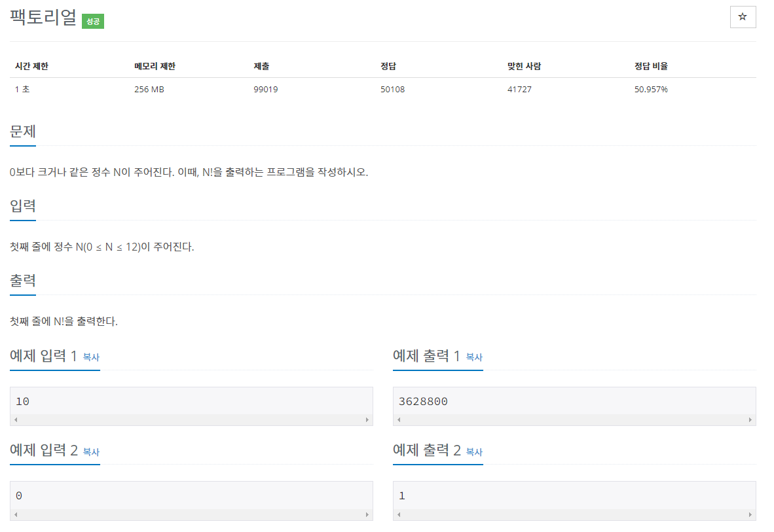Copy example input 1 via 복사 link

tap(91, 357)
